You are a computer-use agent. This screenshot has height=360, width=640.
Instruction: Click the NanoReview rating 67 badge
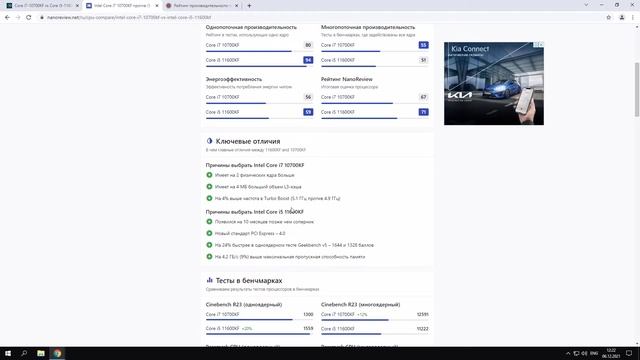pyautogui.click(x=423, y=97)
